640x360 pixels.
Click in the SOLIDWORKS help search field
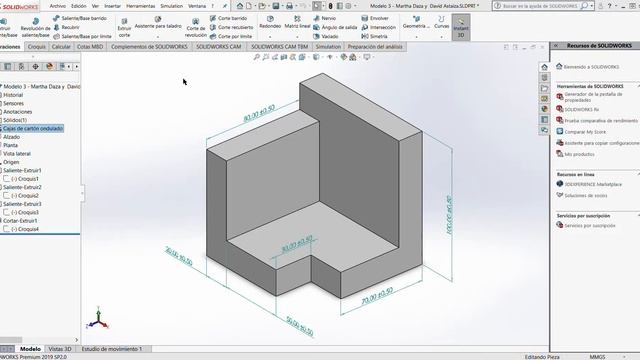pos(540,6)
